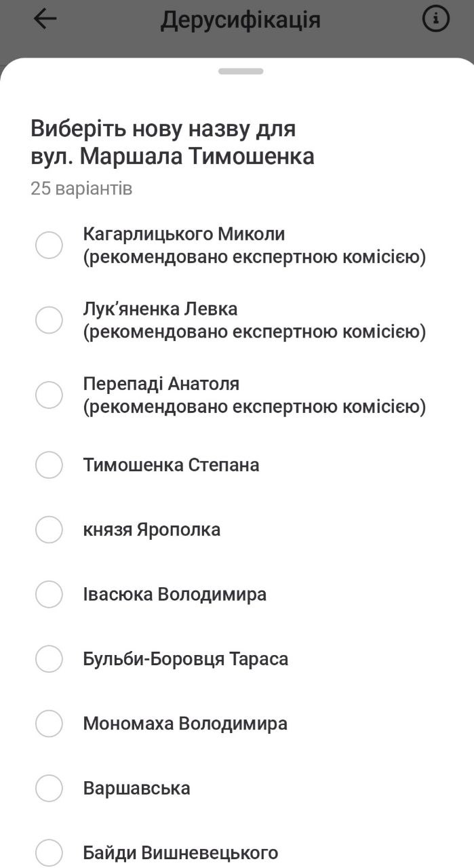
Task: Tap the back arrow icon
Action: coord(45,19)
